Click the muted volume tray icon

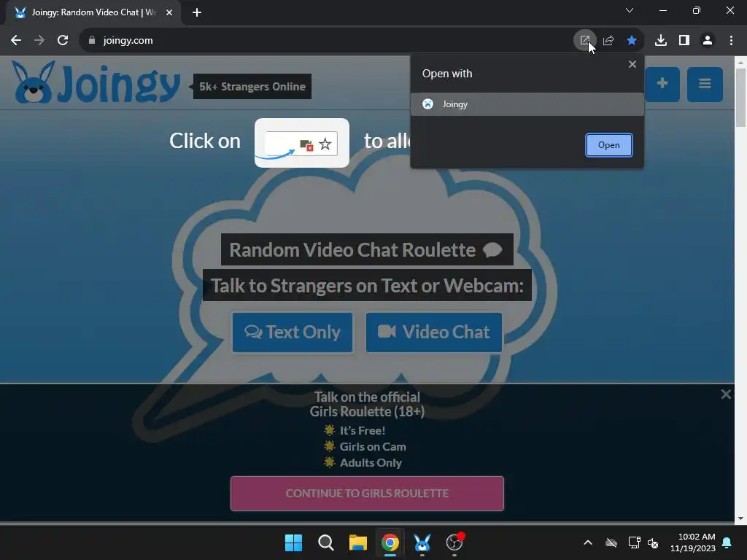tap(653, 542)
